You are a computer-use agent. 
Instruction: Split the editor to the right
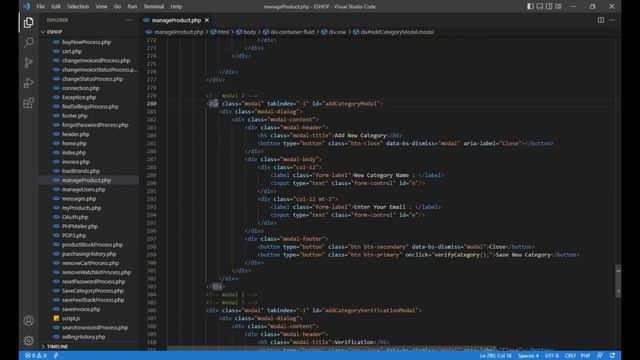pyautogui.click(x=601, y=20)
